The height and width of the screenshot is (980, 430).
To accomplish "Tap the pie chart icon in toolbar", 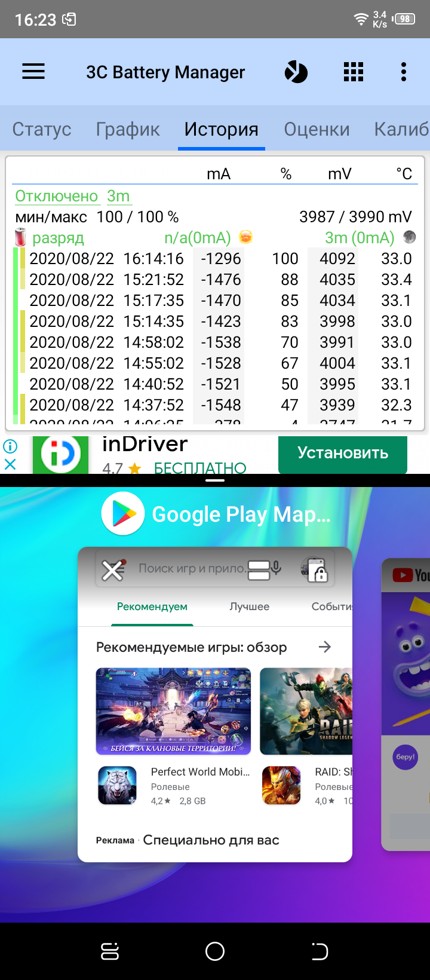I will pyautogui.click(x=296, y=72).
